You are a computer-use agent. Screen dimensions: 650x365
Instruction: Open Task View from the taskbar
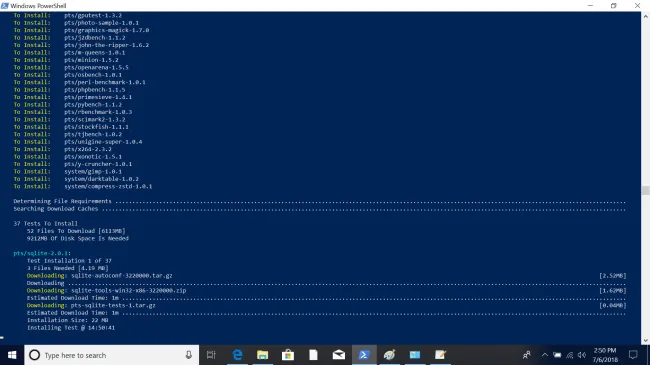coord(211,355)
